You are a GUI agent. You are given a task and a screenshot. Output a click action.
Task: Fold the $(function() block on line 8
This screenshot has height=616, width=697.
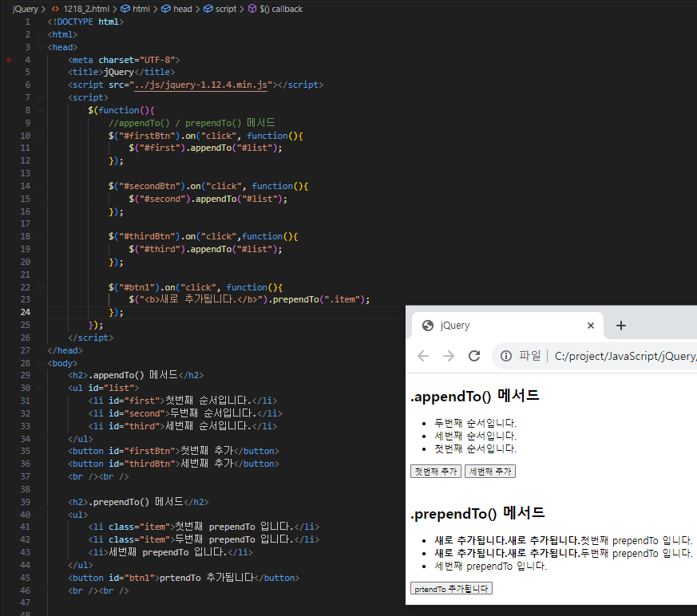coord(40,111)
